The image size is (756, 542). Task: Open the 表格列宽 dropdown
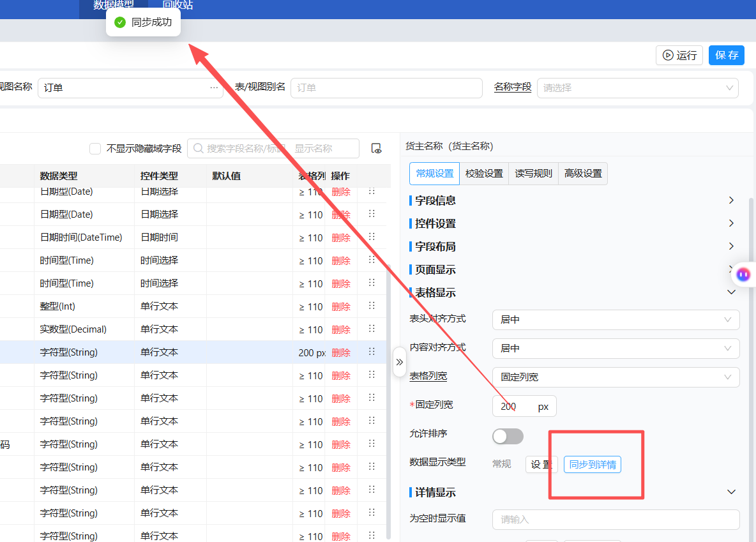tap(616, 377)
